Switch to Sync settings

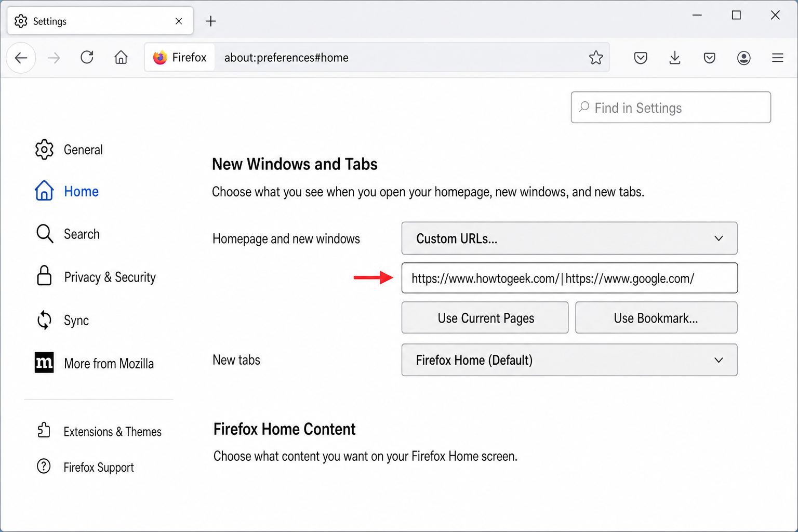click(x=76, y=321)
